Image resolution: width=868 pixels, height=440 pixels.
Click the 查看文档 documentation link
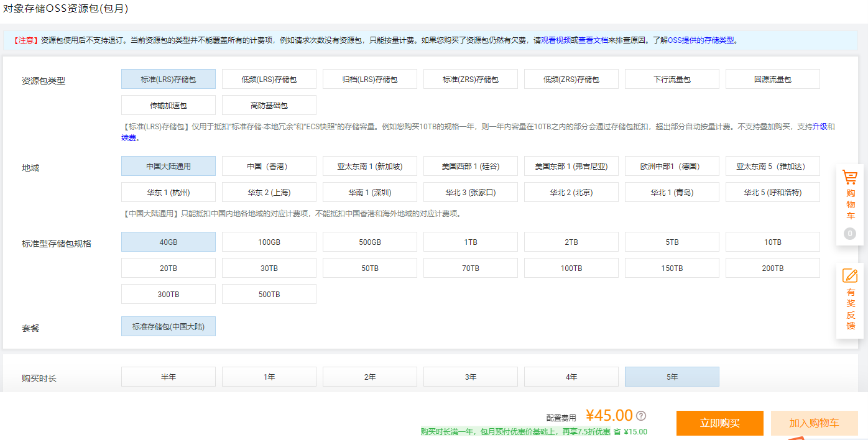pyautogui.click(x=593, y=39)
